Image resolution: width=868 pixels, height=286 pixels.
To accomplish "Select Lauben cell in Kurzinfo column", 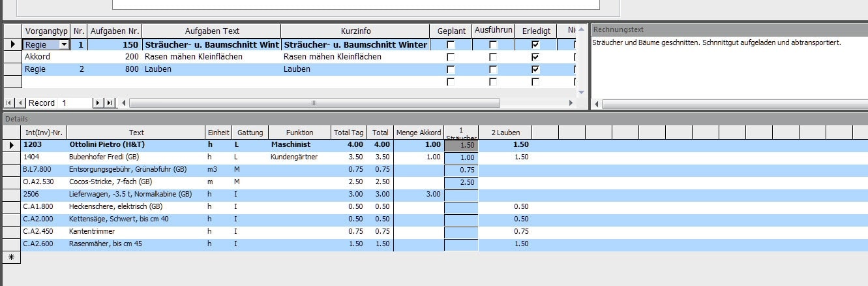I will [355, 69].
